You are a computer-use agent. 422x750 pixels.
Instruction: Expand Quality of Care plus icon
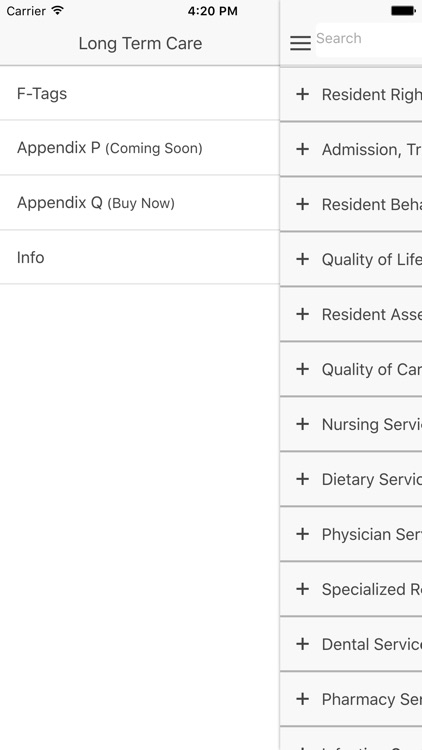[x=302, y=369]
